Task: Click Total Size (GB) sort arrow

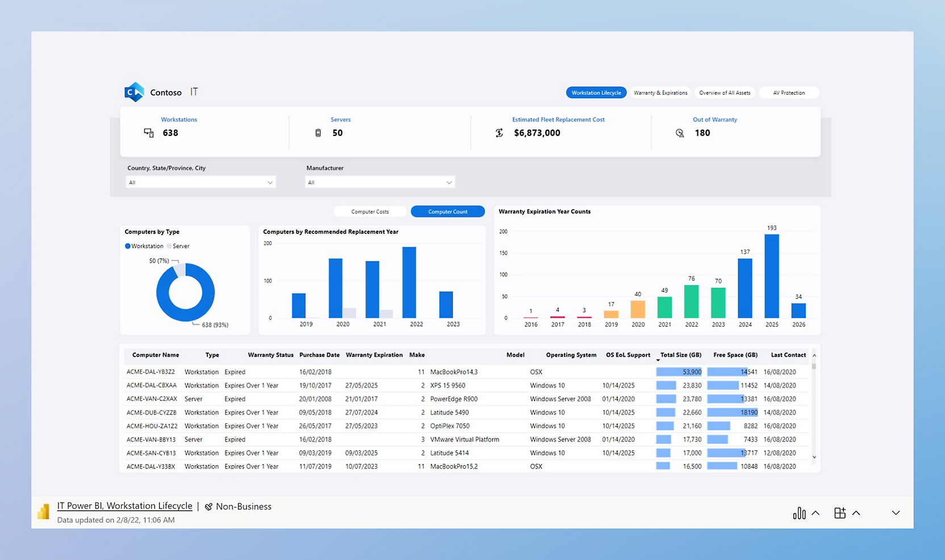Action: (658, 360)
